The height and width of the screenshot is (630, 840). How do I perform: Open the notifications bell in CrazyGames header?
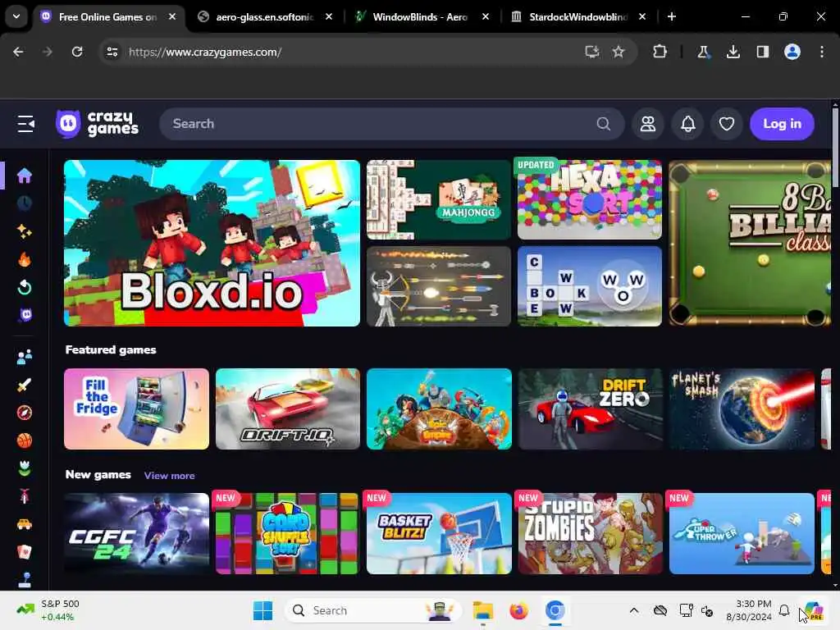[x=688, y=124]
